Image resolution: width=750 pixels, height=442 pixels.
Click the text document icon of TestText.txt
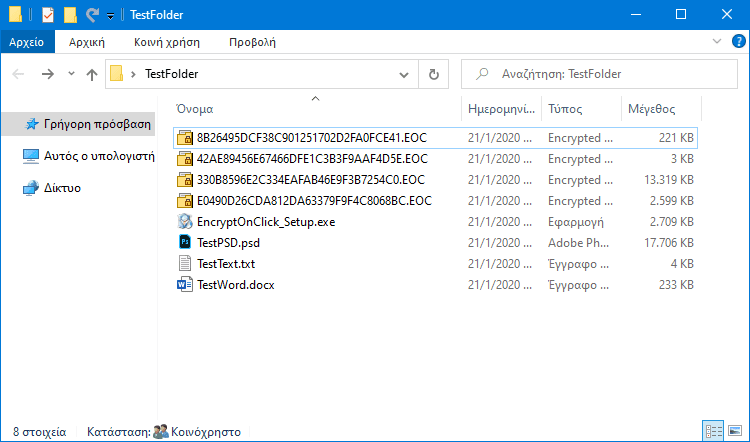185,264
